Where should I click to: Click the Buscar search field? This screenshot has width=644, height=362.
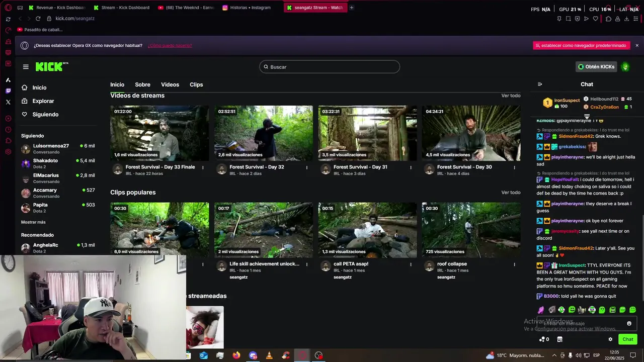point(330,67)
